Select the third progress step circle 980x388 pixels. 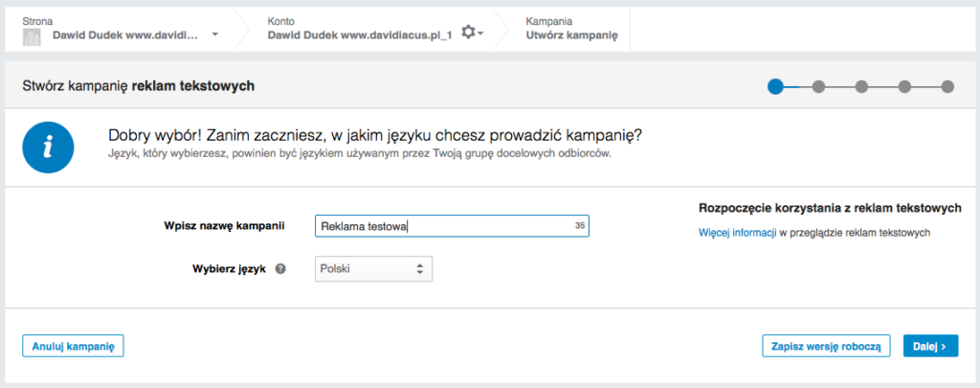click(861, 86)
